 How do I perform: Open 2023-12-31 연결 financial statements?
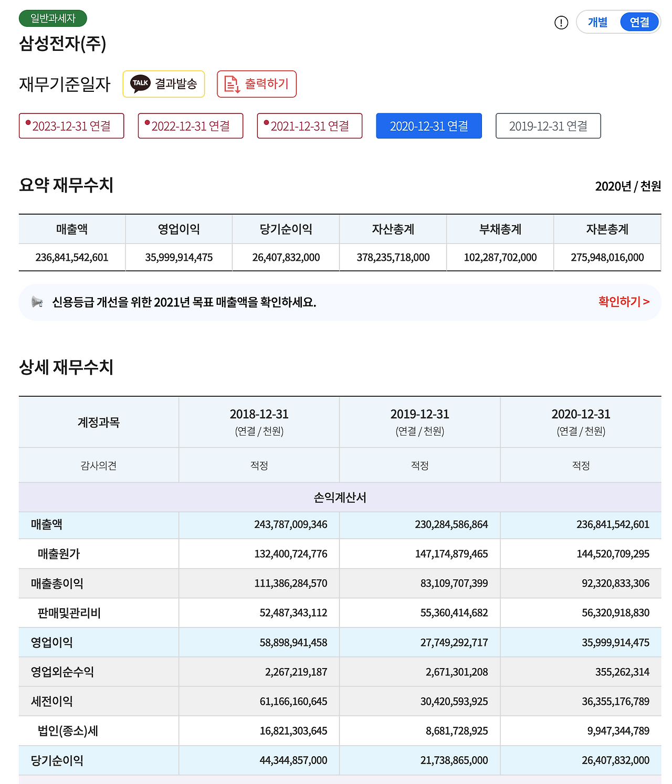pos(71,125)
